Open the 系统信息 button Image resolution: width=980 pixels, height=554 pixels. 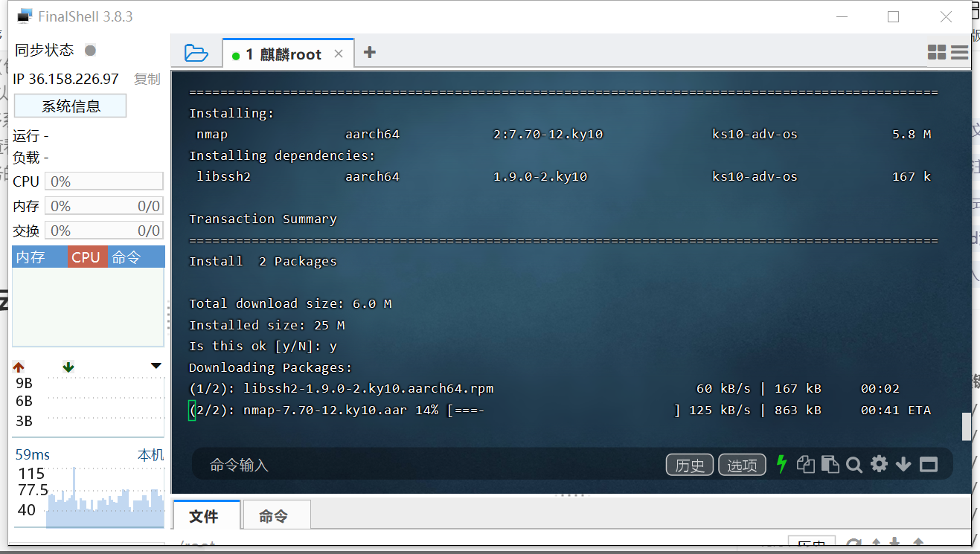(71, 106)
